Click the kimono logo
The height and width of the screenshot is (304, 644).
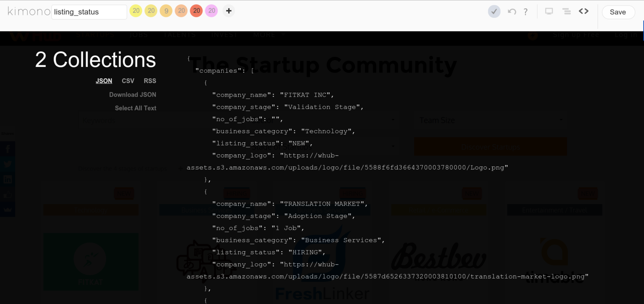tap(29, 11)
